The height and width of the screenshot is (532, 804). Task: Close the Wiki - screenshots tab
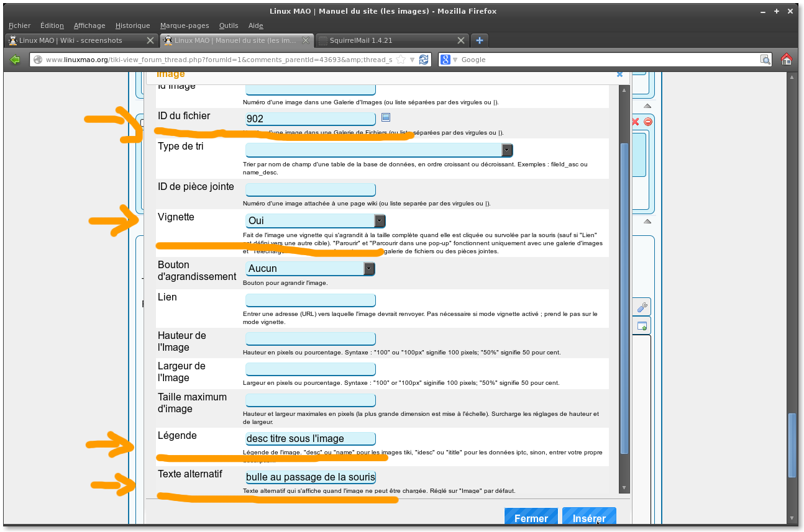click(150, 40)
